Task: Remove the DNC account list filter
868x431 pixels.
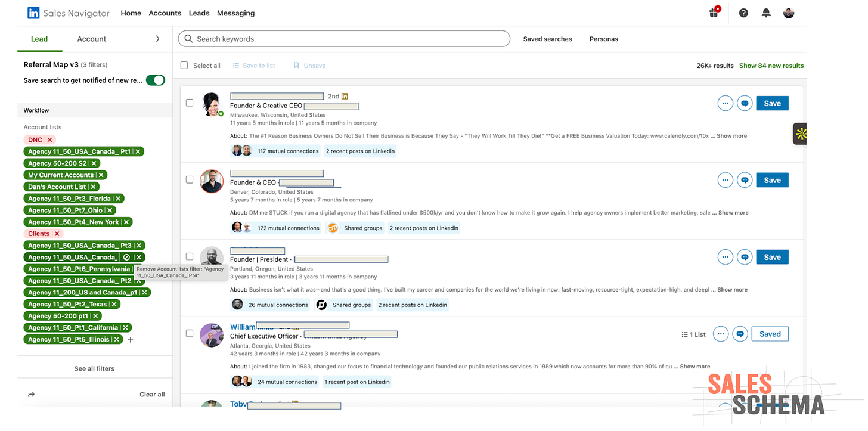Action: (x=49, y=139)
